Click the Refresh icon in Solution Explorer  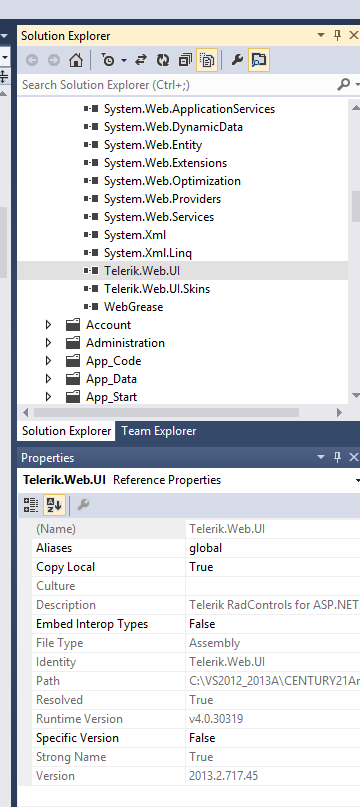163,60
